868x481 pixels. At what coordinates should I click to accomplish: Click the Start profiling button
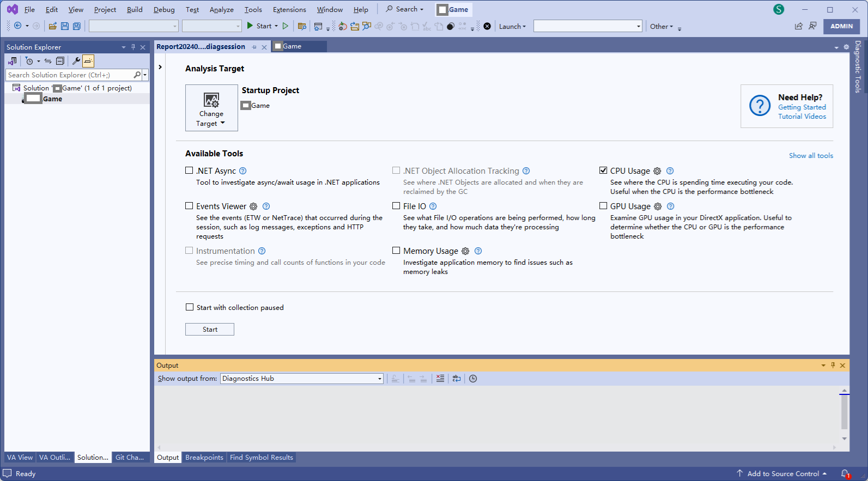(210, 330)
